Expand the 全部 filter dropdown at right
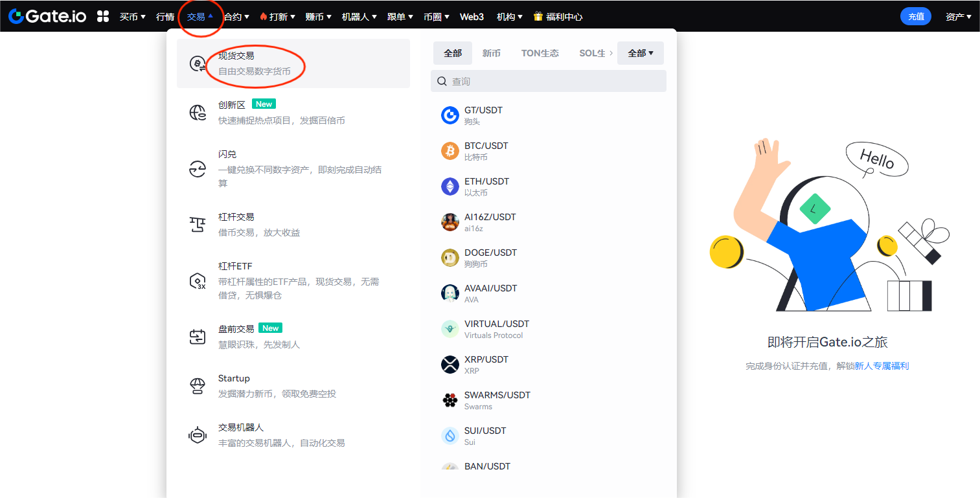The height and width of the screenshot is (498, 980). click(640, 53)
